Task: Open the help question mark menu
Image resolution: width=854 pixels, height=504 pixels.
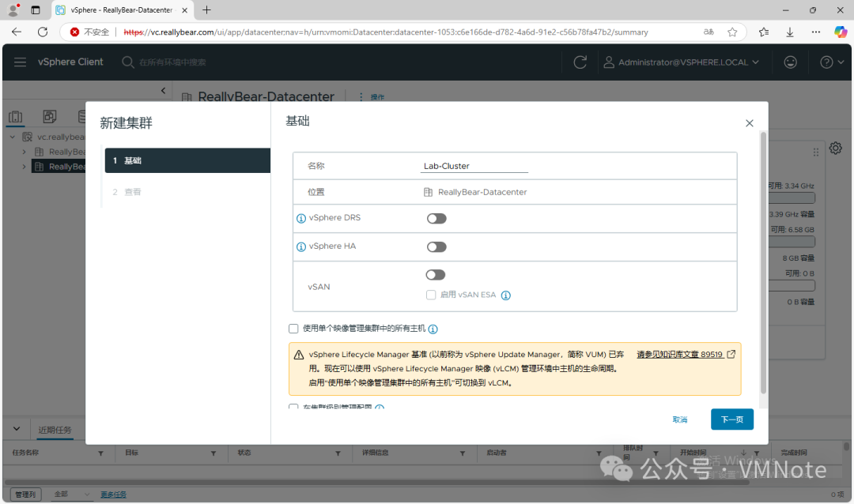Action: pos(832,62)
